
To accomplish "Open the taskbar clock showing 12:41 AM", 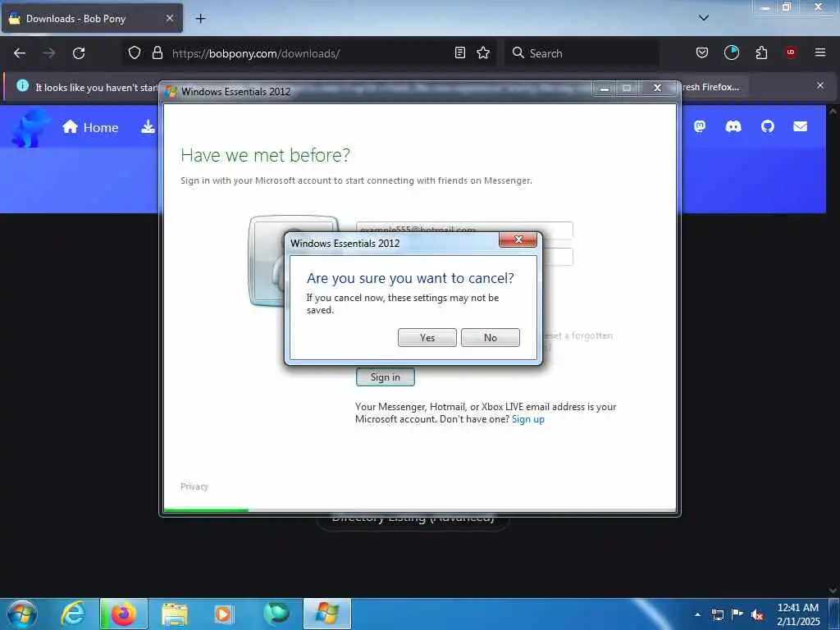I will click(x=798, y=614).
